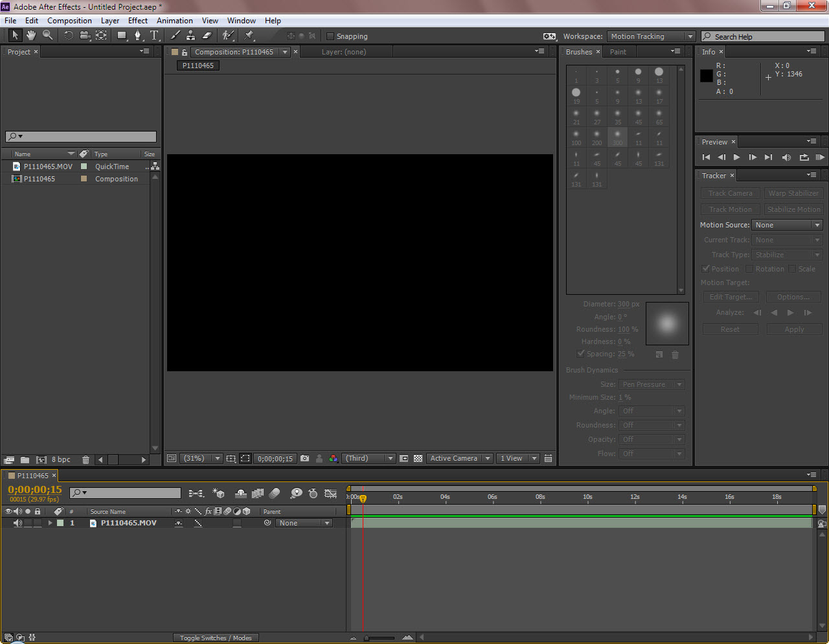Jump to last frame in Preview panel
Viewport: 829px width, 644px height.
click(768, 157)
